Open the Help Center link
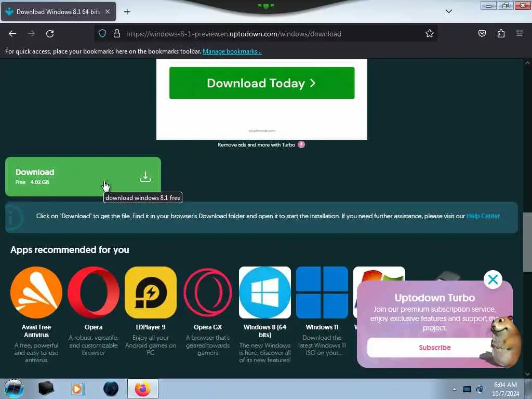Screen dimensions: 532x399 coord(483,216)
